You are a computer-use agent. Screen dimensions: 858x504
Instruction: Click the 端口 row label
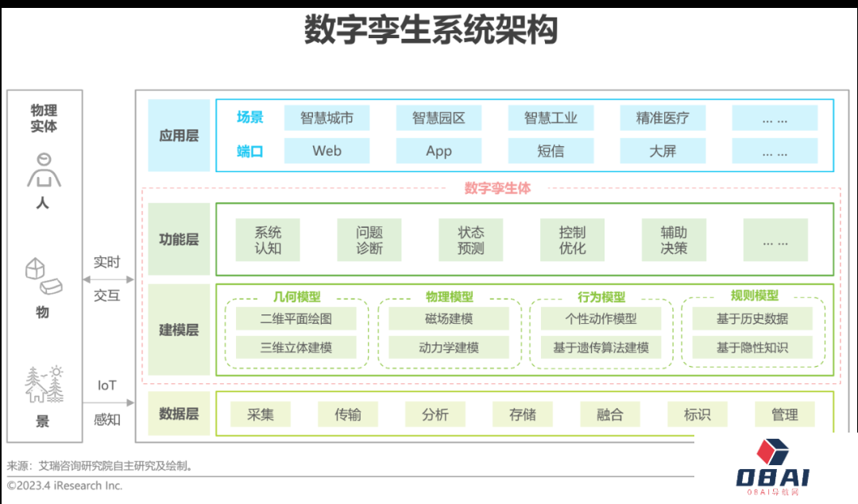click(x=250, y=152)
